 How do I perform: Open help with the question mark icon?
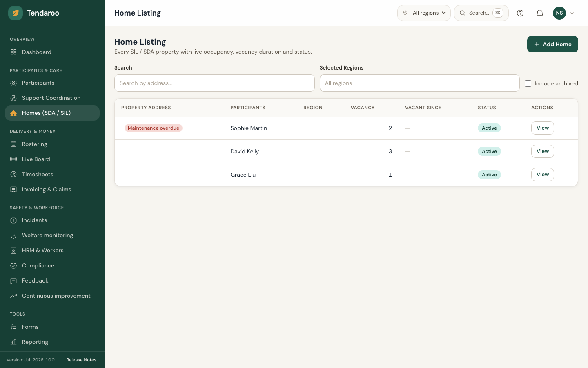pos(520,13)
